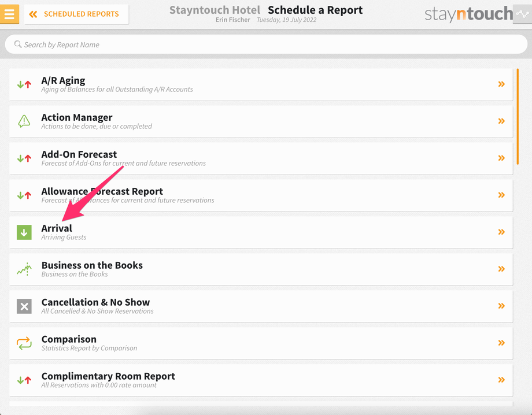Click the Action Manager warning icon
This screenshot has height=415, width=532.
pyautogui.click(x=24, y=121)
